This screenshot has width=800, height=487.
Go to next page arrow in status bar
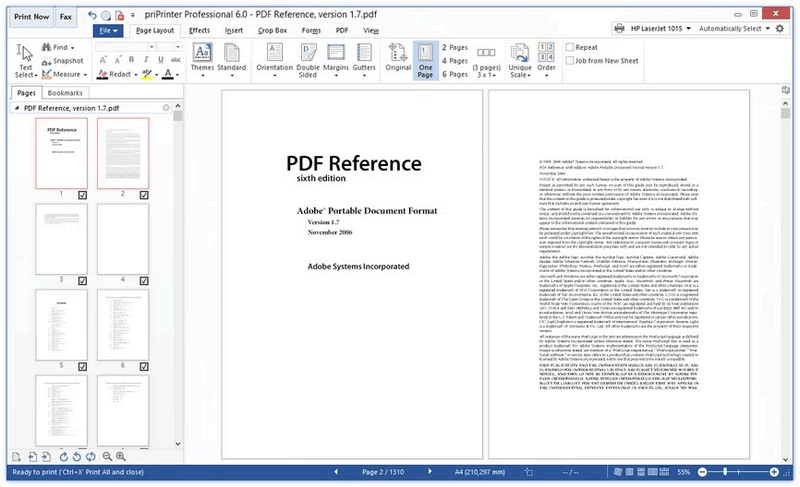(x=430, y=472)
